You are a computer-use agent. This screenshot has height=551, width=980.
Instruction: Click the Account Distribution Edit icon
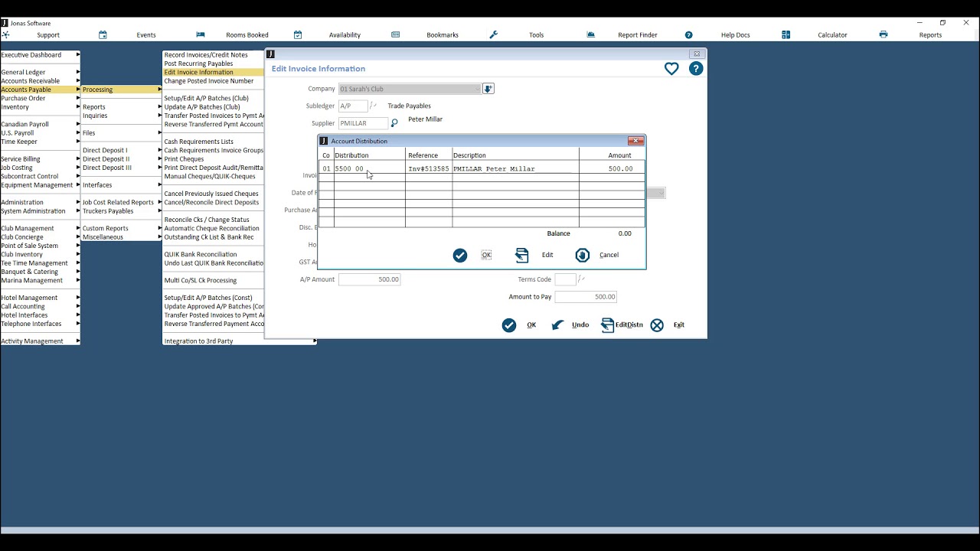(522, 256)
